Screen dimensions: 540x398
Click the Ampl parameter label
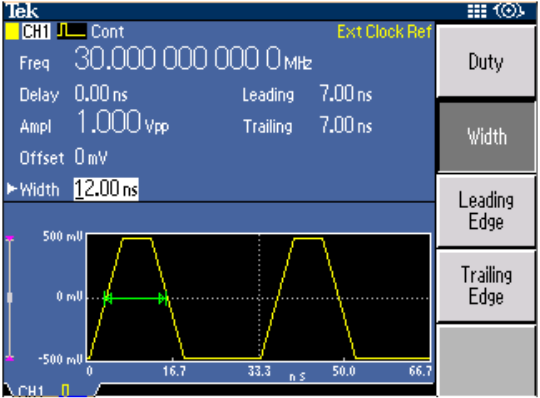36,126
